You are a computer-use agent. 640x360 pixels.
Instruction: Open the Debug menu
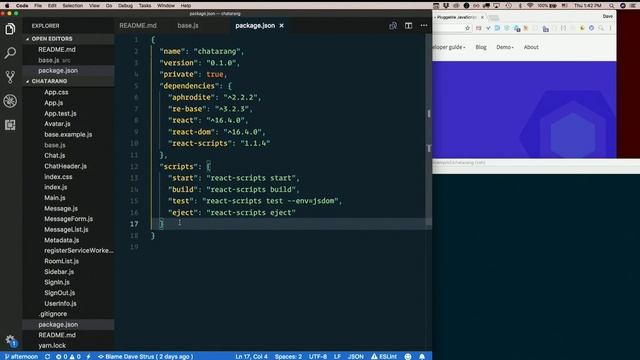tap(125, 6)
